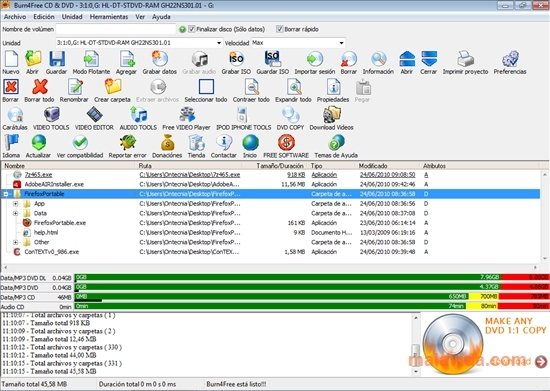Open the Velocidad speed dropdown
Image resolution: width=550 pixels, height=391 pixels.
[x=341, y=43]
